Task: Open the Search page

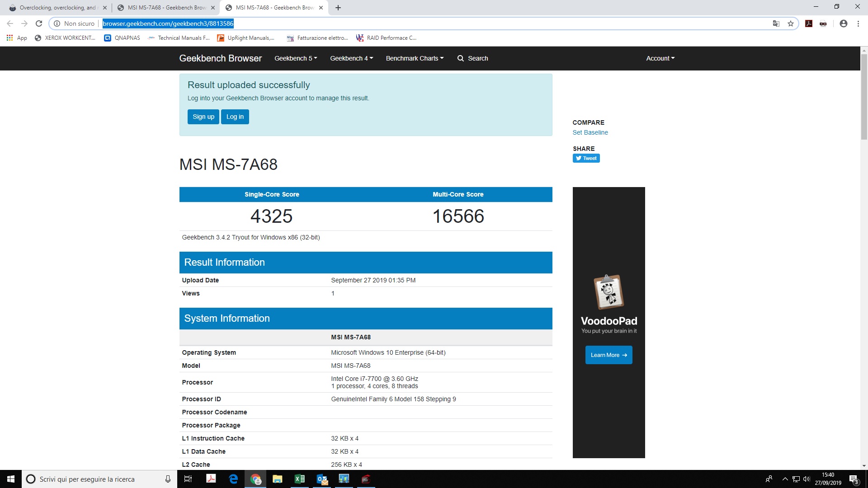Action: 473,58
